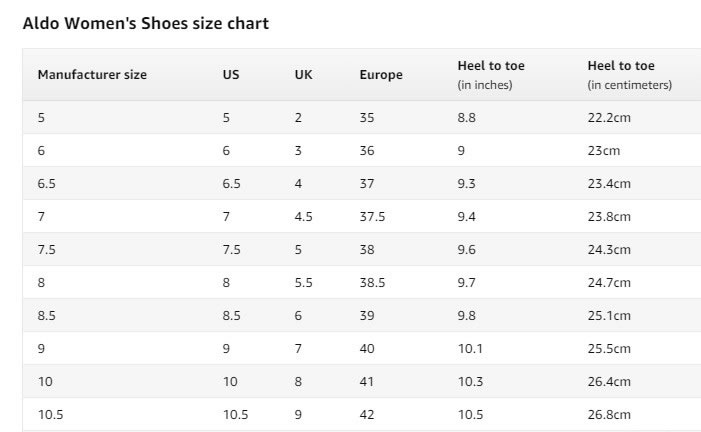Click the Europe size 36 cell
This screenshot has width=701, height=432.
(x=366, y=151)
